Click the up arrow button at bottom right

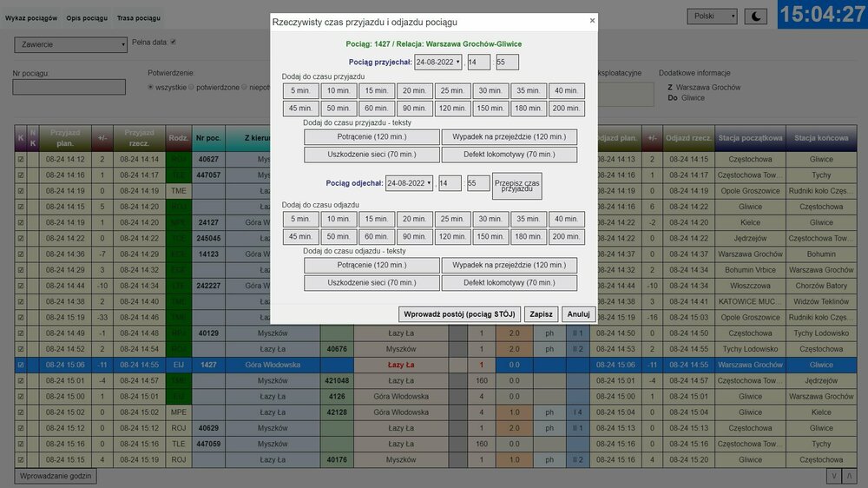(x=851, y=477)
